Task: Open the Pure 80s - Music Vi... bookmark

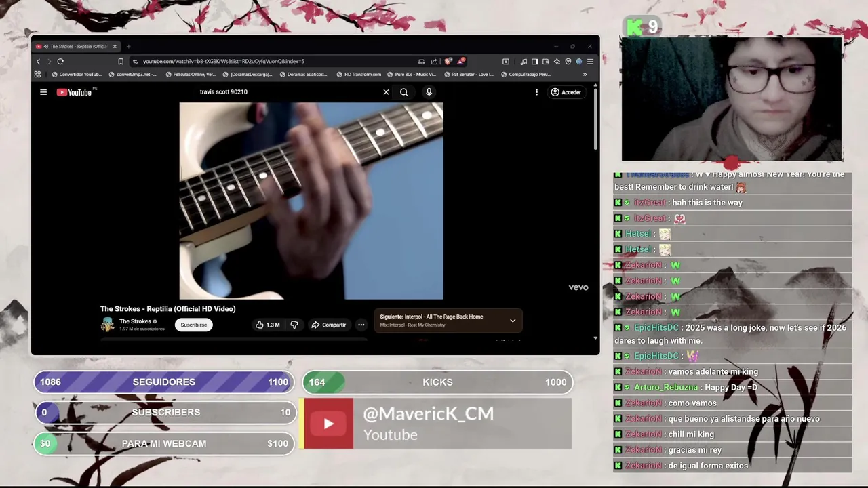Action: pyautogui.click(x=412, y=75)
